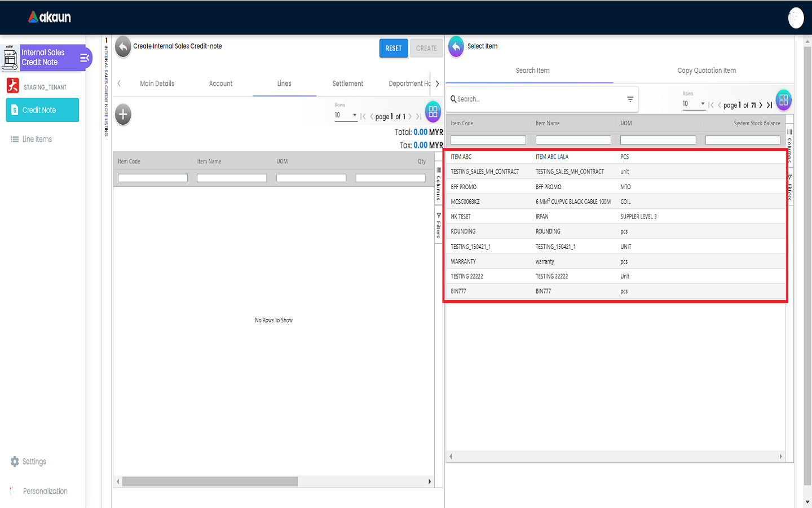This screenshot has width=812, height=508.
Task: Select the Credit Note sidebar button
Action: tap(42, 110)
